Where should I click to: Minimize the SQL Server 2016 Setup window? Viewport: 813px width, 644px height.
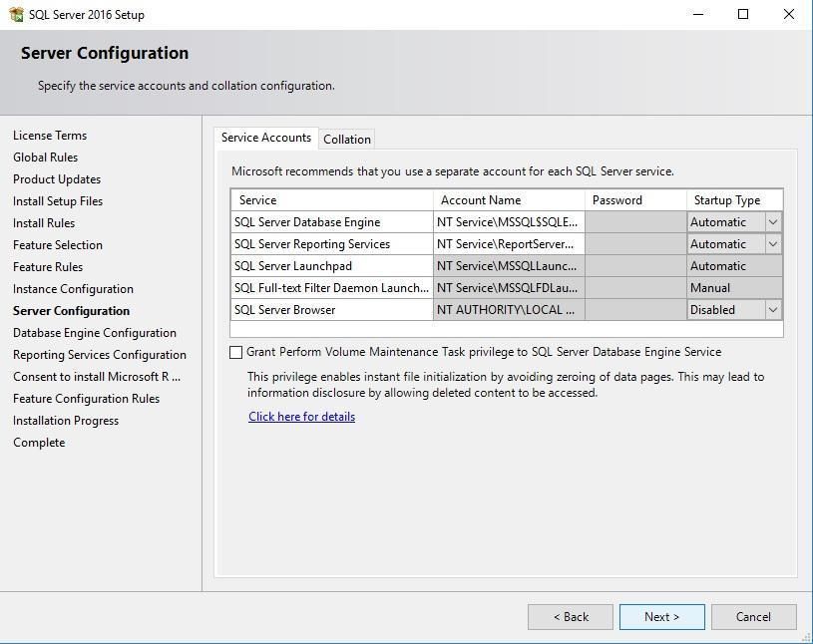coord(697,15)
